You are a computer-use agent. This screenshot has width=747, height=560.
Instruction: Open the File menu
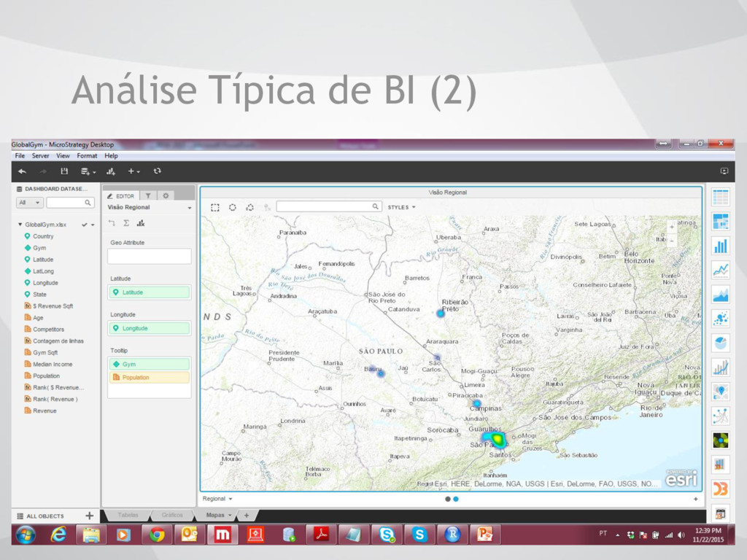pos(20,156)
